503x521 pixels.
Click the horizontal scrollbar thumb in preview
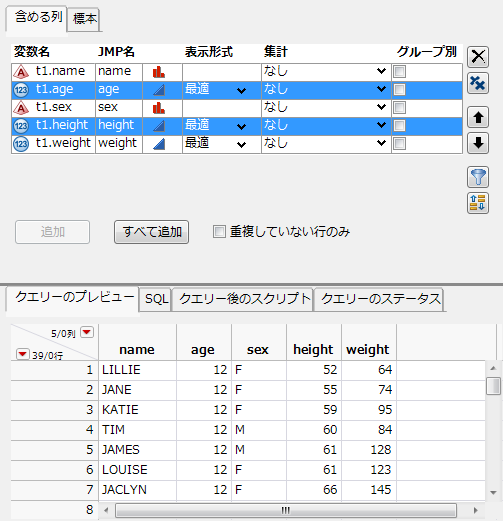(286, 510)
